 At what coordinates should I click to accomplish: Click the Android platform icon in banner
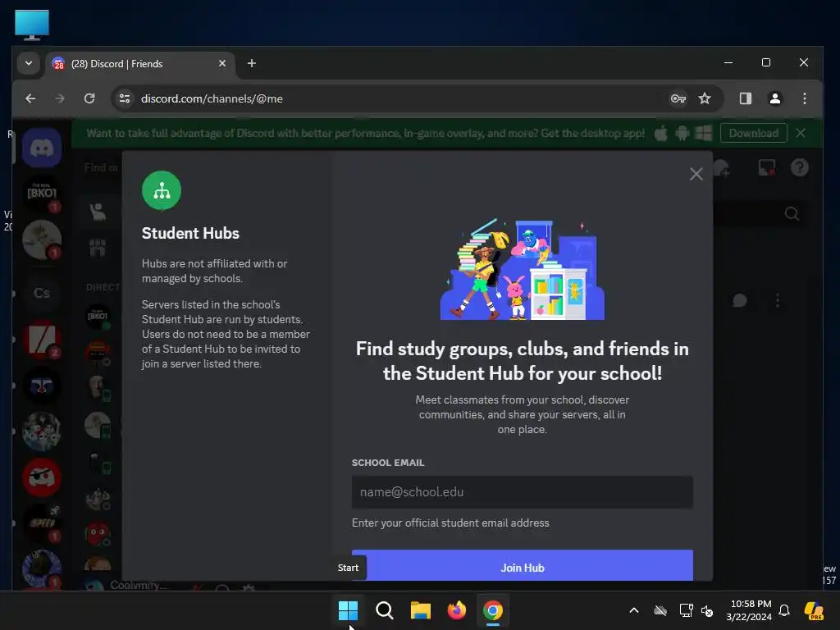682,133
